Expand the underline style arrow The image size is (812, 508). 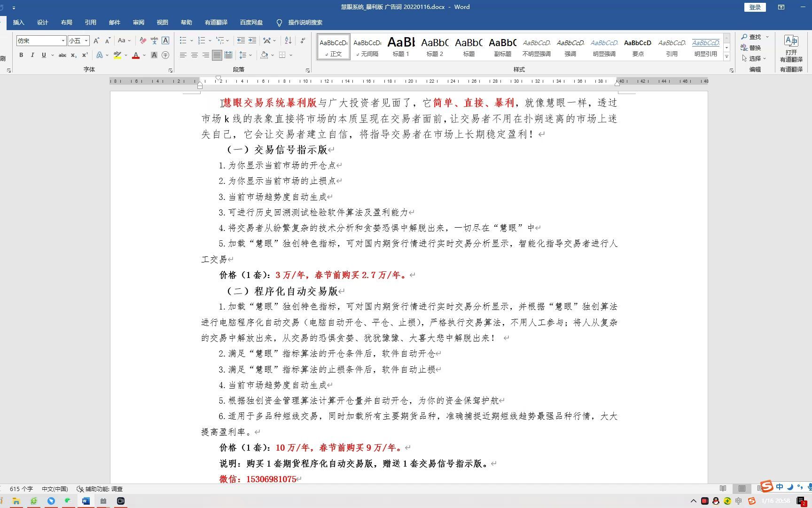[x=52, y=55]
